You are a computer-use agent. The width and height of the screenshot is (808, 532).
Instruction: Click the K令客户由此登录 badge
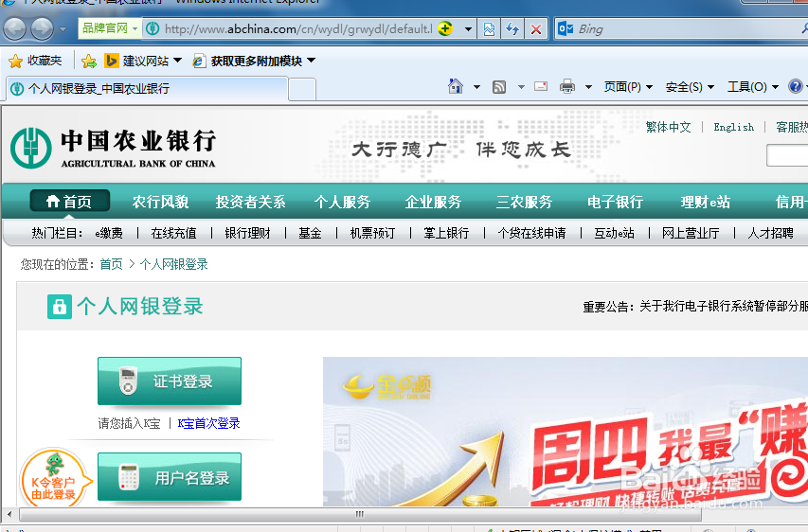tap(54, 477)
